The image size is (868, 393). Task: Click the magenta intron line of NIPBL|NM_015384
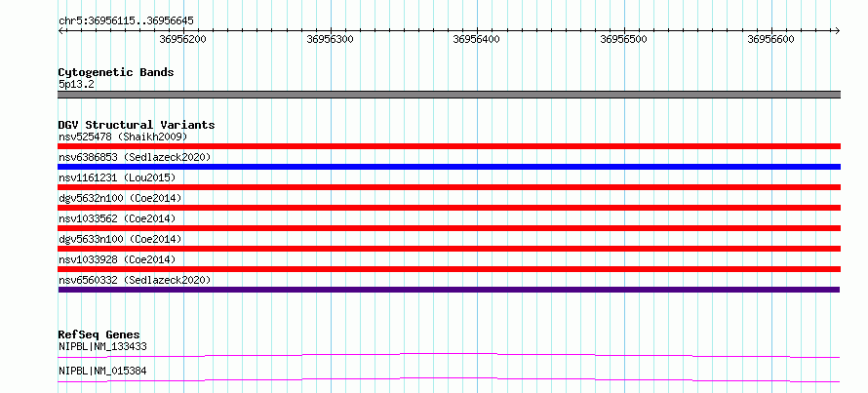[x=449, y=378]
